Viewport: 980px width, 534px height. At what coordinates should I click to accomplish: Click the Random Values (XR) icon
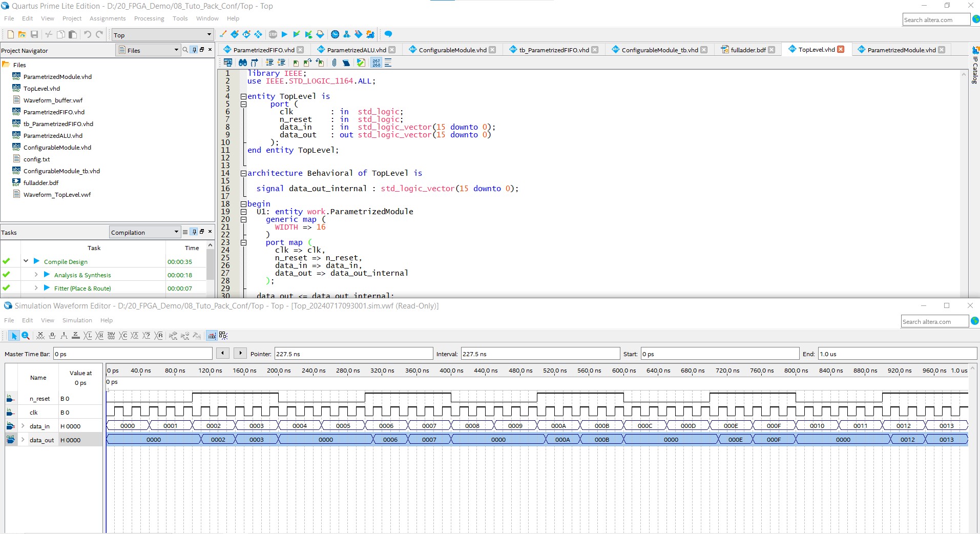(159, 336)
